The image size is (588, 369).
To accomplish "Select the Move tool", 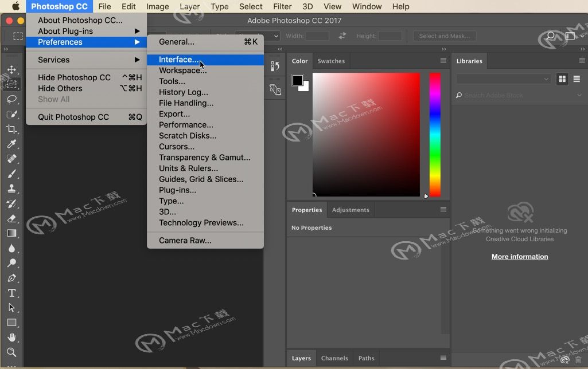I will [x=11, y=70].
